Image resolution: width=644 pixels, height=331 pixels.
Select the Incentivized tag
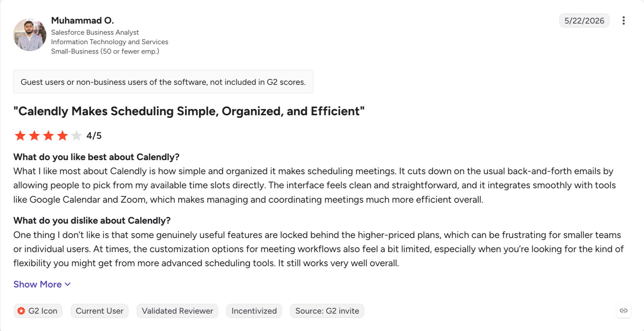click(x=254, y=311)
